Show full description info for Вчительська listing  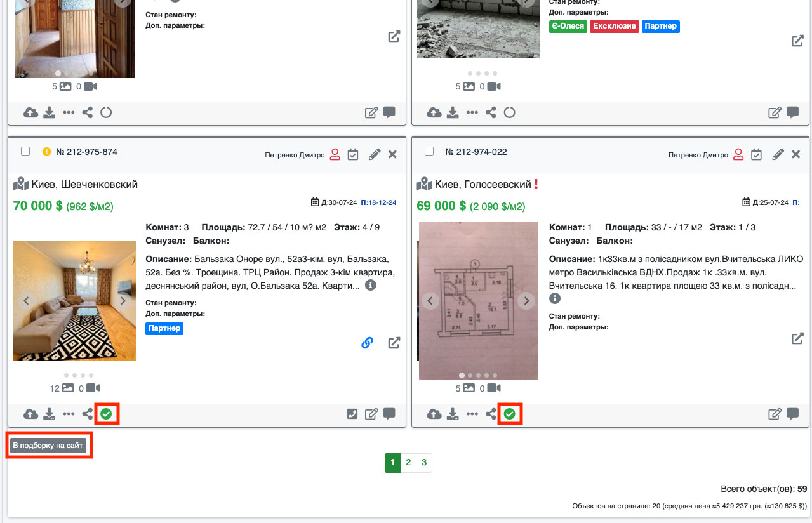[x=555, y=298]
